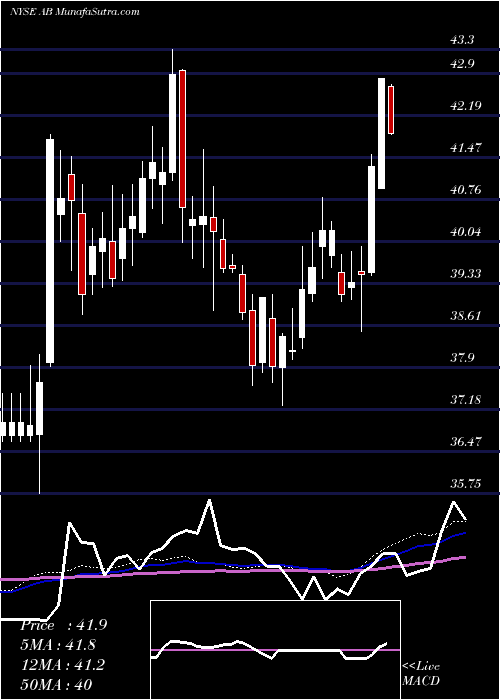
Task: Click the 5MA : 41.8 readout
Action: pos(58,645)
